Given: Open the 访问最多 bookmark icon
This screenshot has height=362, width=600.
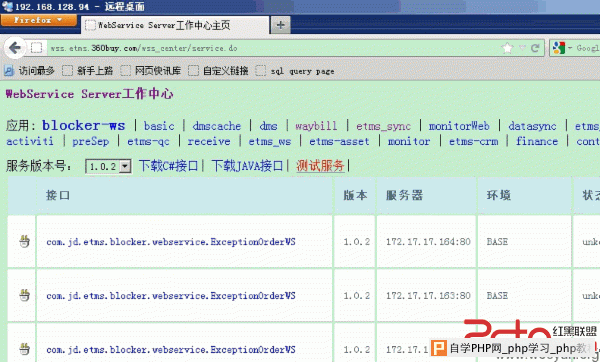Looking at the screenshot, I should tap(9, 70).
